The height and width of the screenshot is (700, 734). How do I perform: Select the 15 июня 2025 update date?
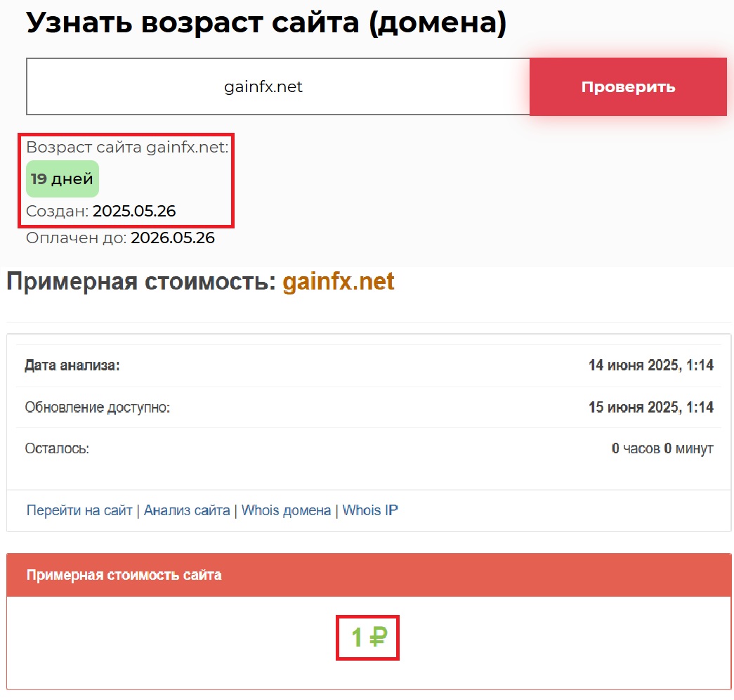point(650,407)
